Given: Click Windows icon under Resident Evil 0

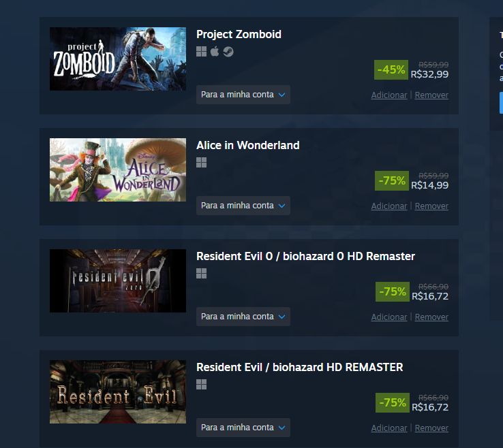Looking at the screenshot, I should tap(202, 273).
